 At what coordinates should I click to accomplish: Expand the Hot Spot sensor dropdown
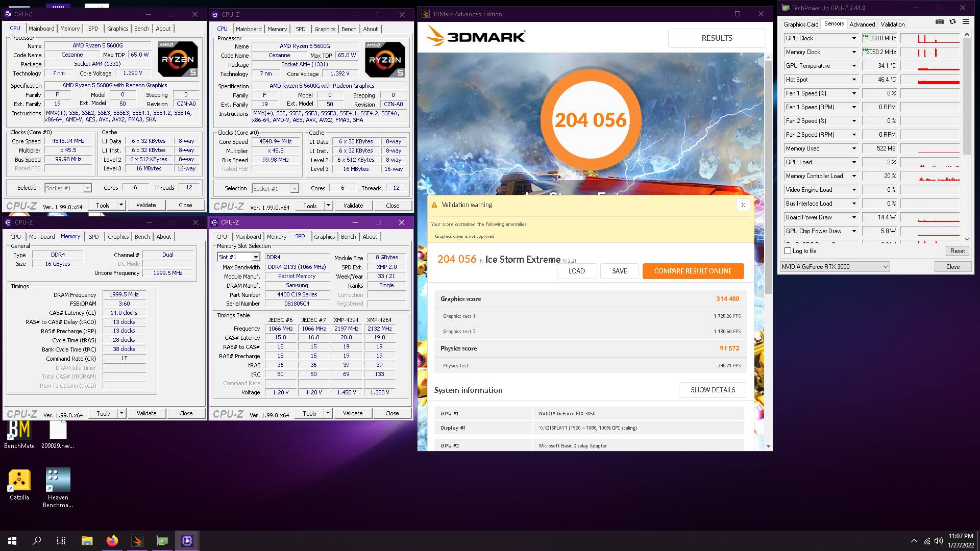[854, 80]
